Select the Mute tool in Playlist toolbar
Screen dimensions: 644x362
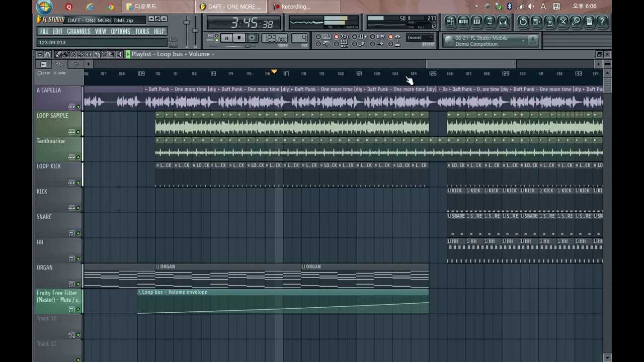pos(82,54)
